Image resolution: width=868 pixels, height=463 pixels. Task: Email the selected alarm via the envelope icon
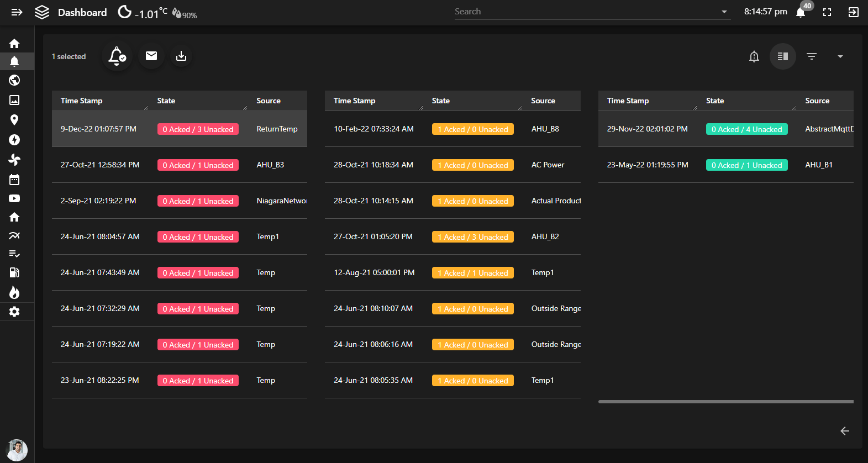tap(151, 56)
